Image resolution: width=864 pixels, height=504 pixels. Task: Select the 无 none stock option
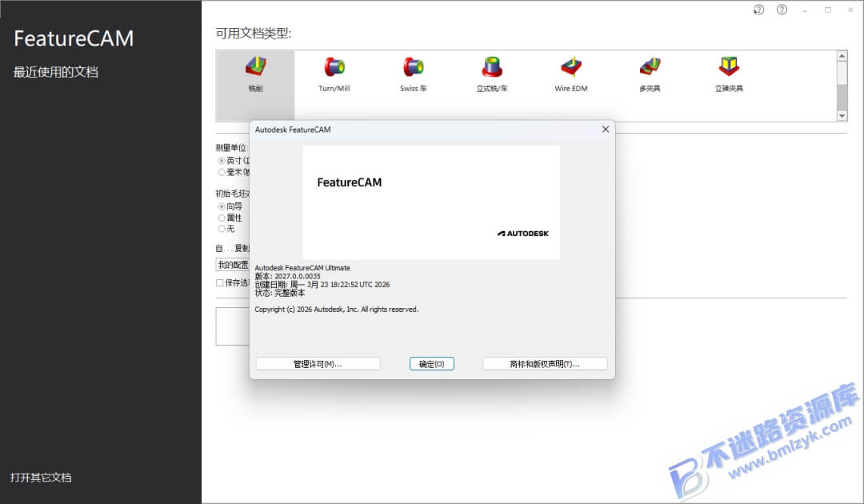222,229
